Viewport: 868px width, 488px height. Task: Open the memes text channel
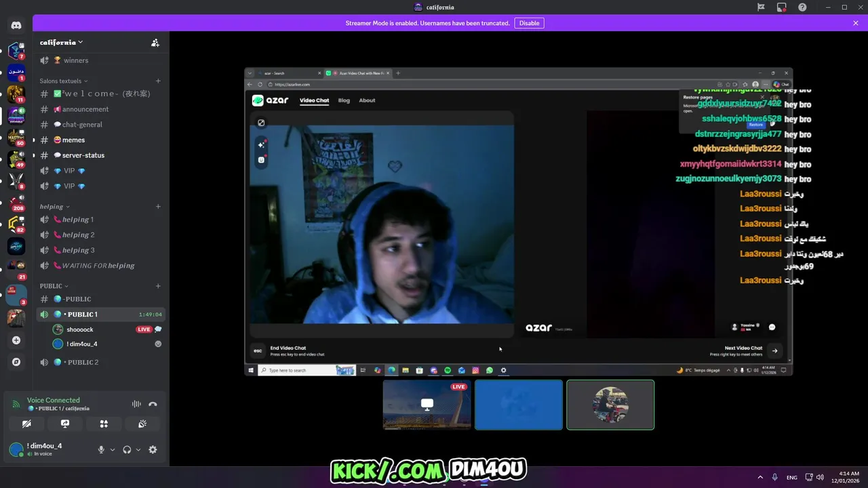[100, 140]
